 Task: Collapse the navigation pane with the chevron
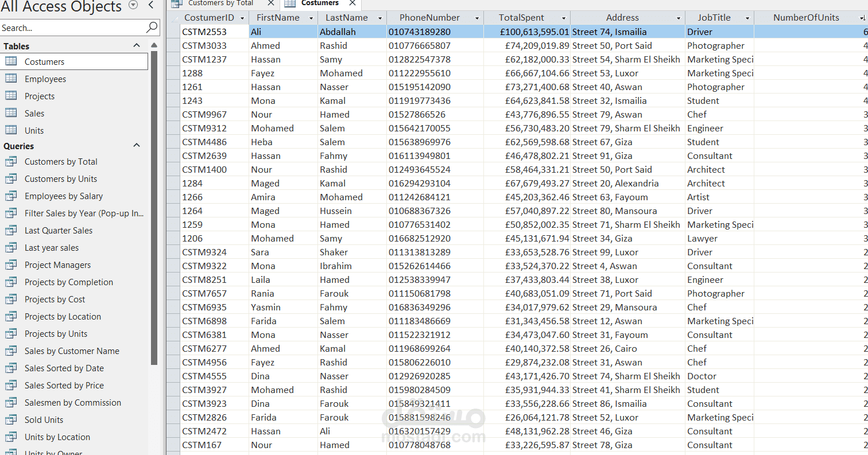pyautogui.click(x=151, y=5)
